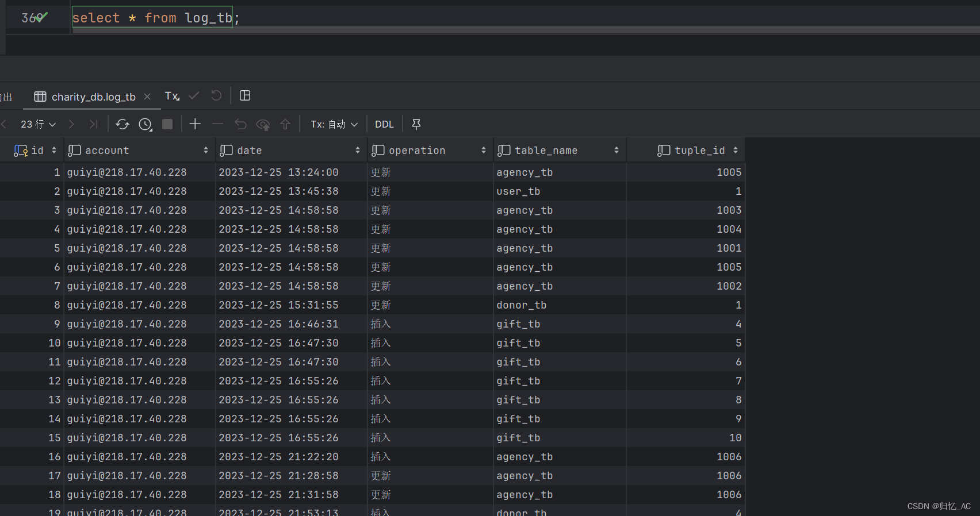Stop the running query with stop square
980x516 pixels.
pos(167,124)
